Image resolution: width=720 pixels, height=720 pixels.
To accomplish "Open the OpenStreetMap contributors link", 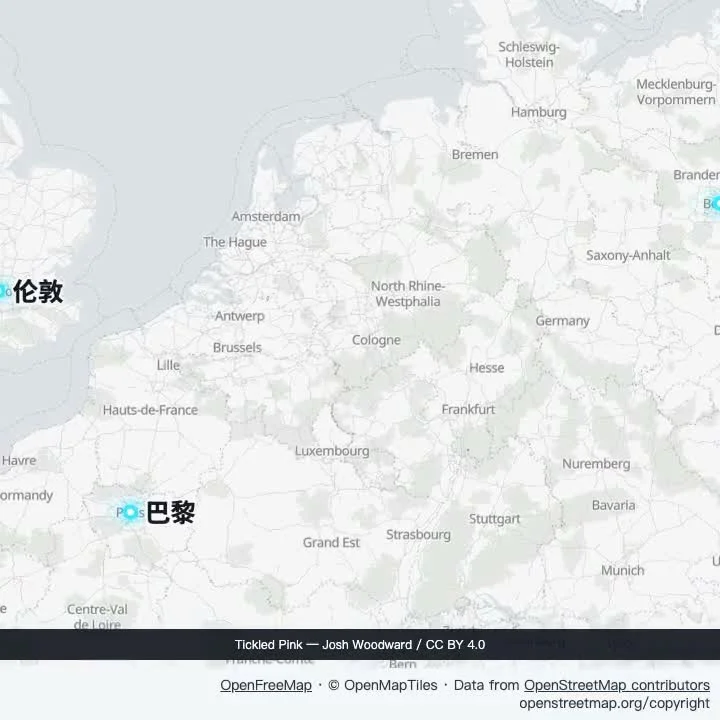I will (x=617, y=685).
